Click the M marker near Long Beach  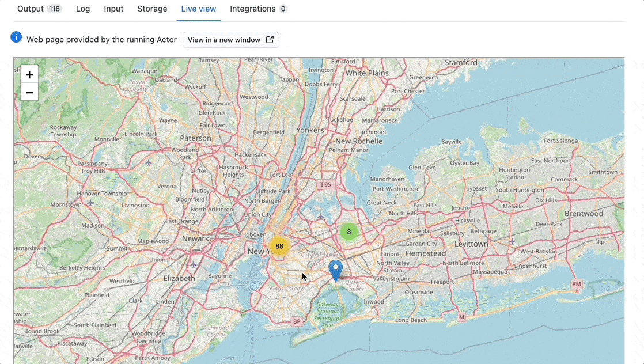point(461,317)
